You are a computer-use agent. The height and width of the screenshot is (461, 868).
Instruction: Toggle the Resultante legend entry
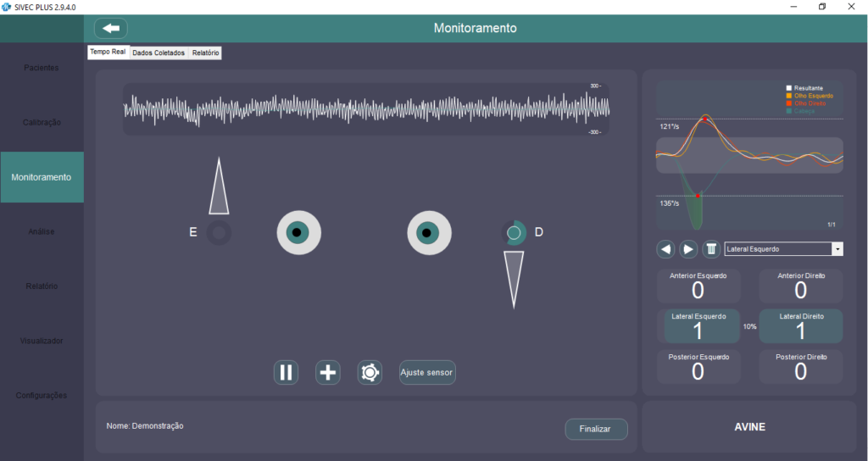pos(809,87)
